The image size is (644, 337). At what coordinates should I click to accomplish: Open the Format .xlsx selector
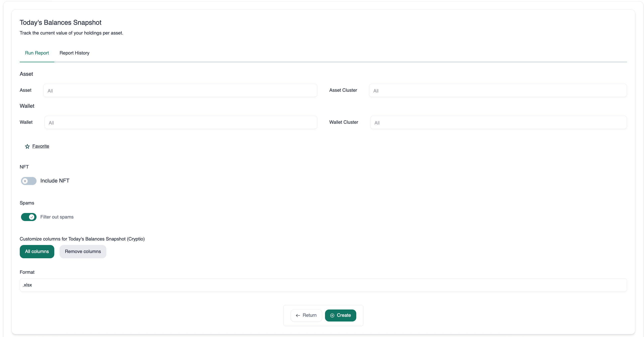click(323, 285)
